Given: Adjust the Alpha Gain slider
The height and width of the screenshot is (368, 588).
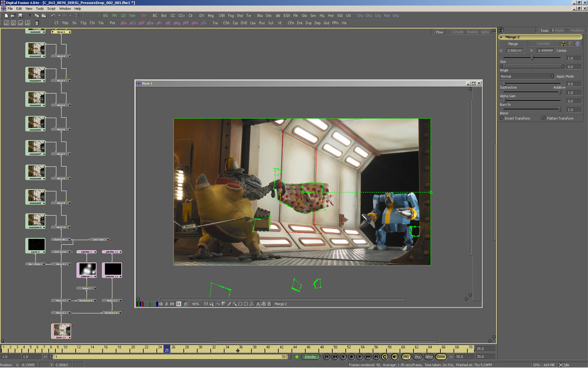Looking at the screenshot, I should pyautogui.click(x=532, y=92).
